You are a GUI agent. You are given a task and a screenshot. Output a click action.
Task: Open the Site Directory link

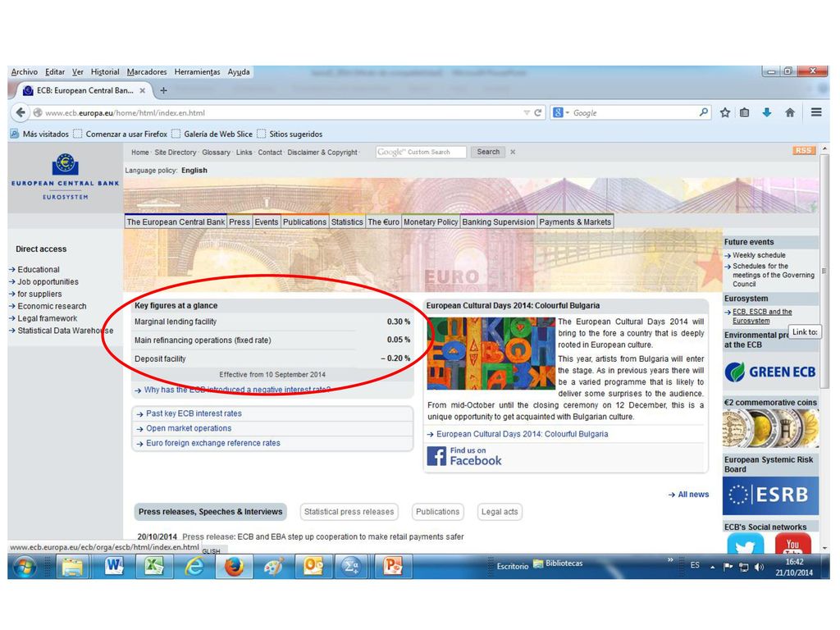point(176,152)
